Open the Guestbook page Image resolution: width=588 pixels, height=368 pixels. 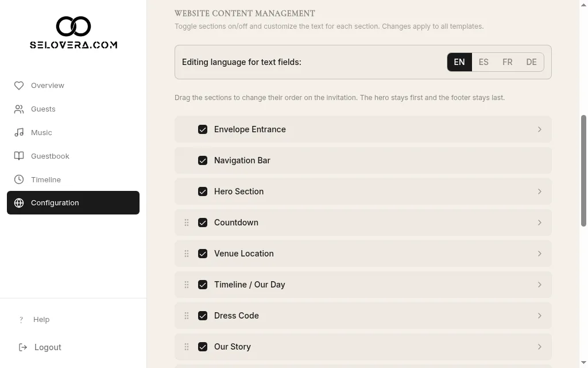pyautogui.click(x=73, y=156)
